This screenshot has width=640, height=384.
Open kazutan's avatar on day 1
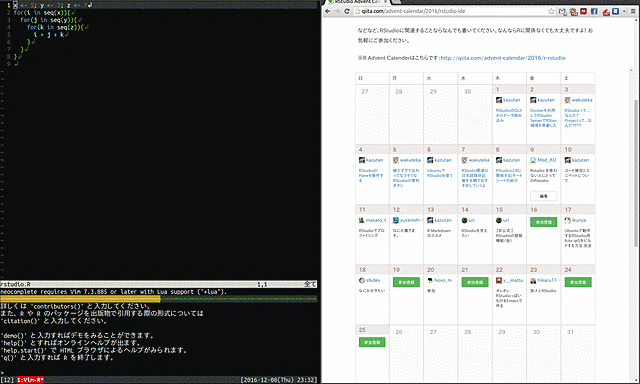click(x=499, y=100)
